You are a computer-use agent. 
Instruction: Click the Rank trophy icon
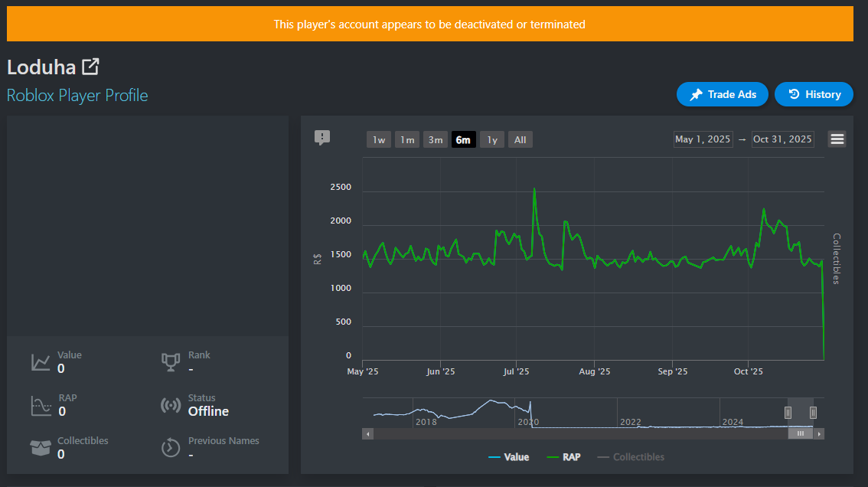(171, 362)
